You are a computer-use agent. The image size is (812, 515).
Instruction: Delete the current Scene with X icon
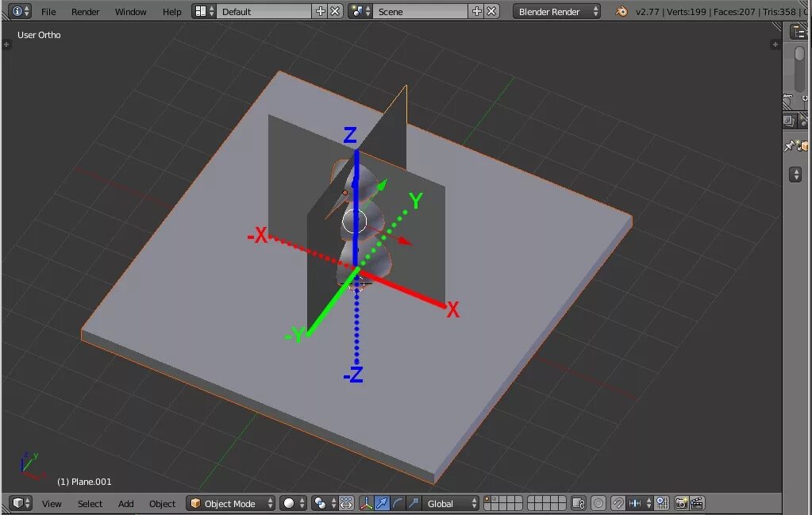[491, 11]
